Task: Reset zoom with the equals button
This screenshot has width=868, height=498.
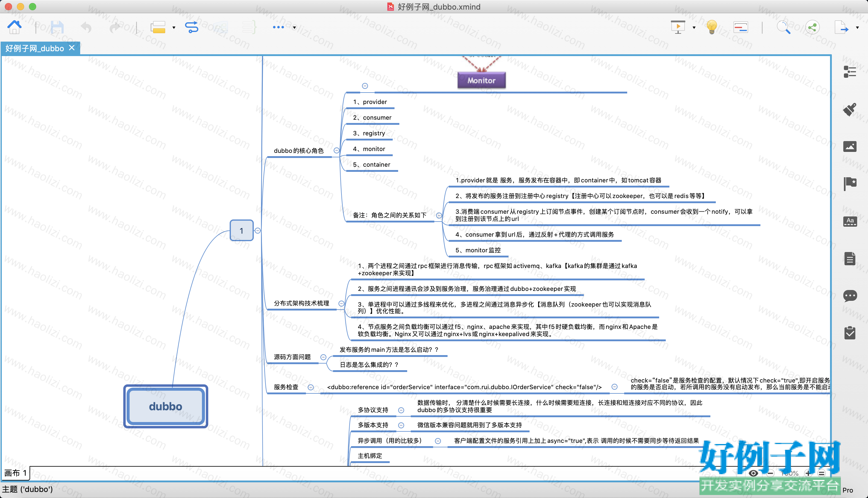Action: coord(822,473)
